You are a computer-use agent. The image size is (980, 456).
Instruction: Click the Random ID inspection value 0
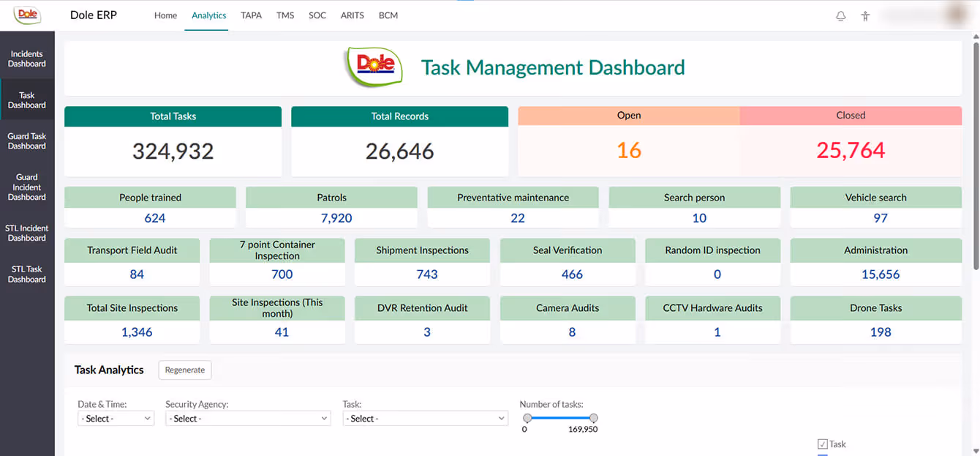[717, 274]
